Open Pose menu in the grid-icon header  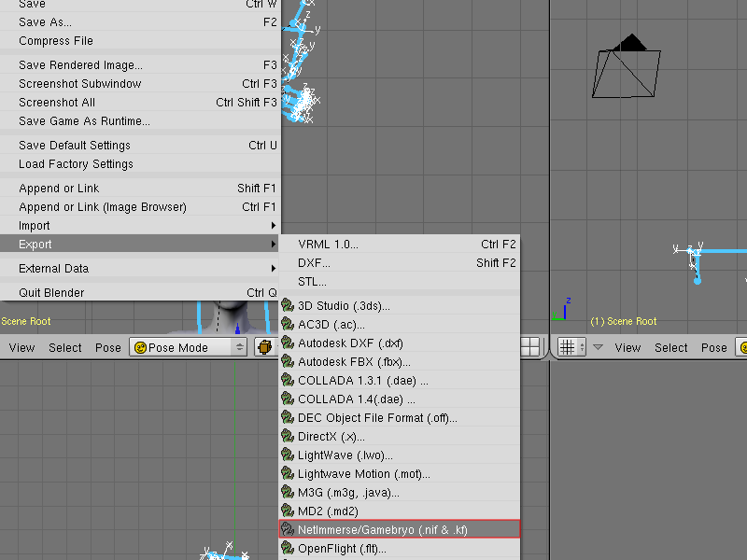coord(713,347)
